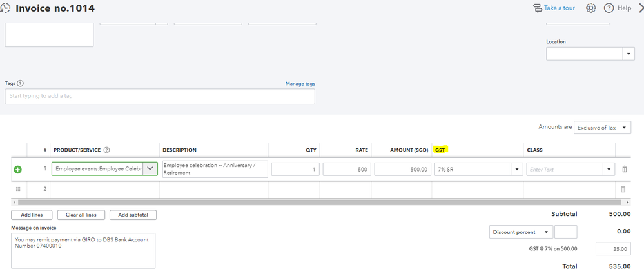Click the Add subtotal button

click(x=133, y=215)
